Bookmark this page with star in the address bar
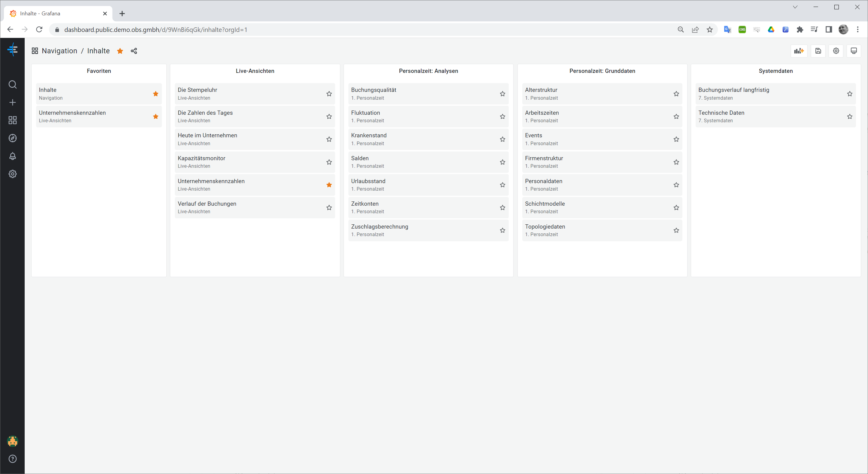This screenshot has height=474, width=868. click(710, 30)
